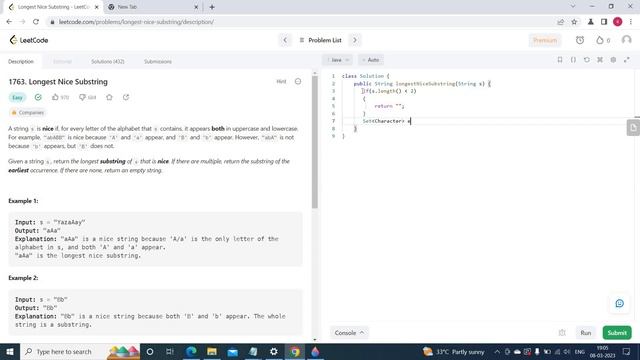
Task: Switch to the Editorial tab
Action: pyautogui.click(x=62, y=62)
